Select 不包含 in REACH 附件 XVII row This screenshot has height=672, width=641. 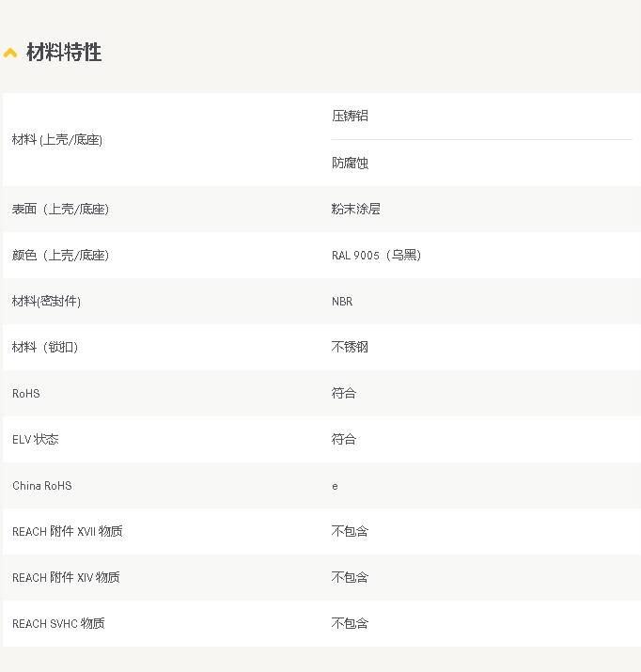(350, 531)
